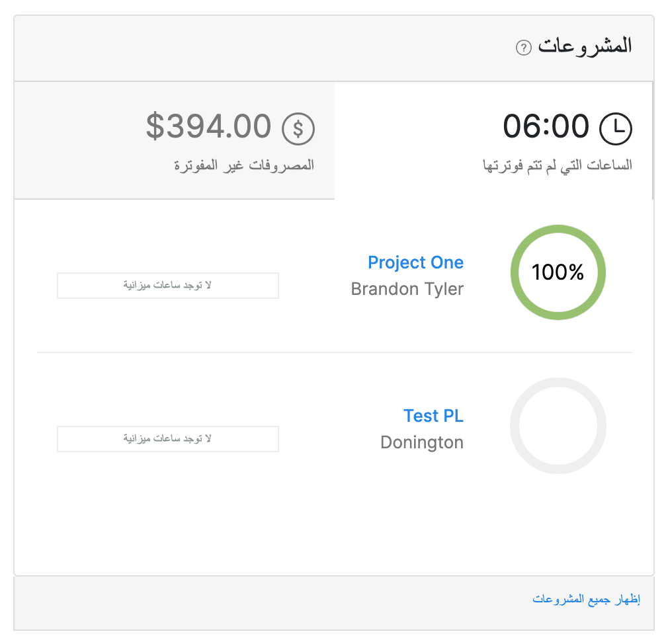
Task: Click the 100% text inside the ring
Action: 558,272
